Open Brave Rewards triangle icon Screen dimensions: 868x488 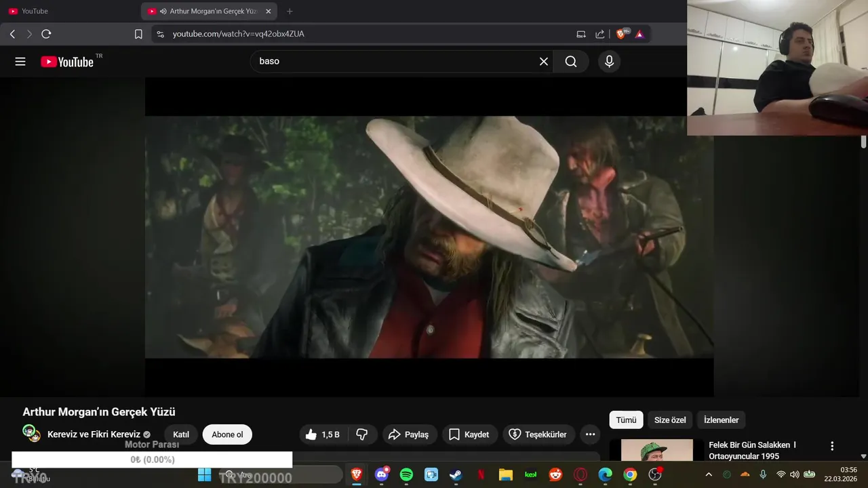pyautogui.click(x=639, y=34)
